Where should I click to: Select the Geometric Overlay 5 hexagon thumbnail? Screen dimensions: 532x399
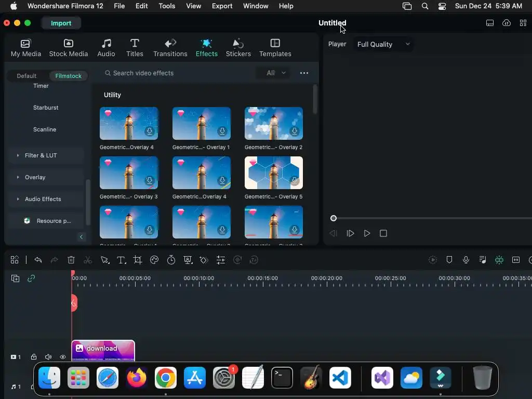point(273,172)
